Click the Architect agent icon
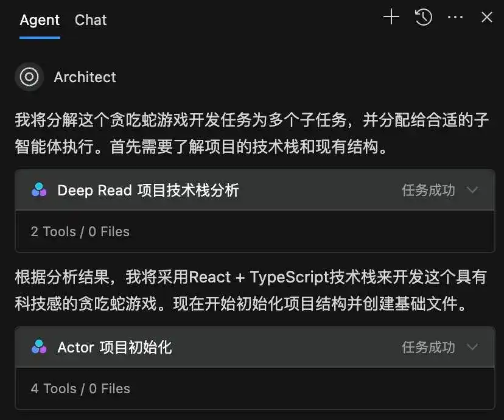 [29, 77]
